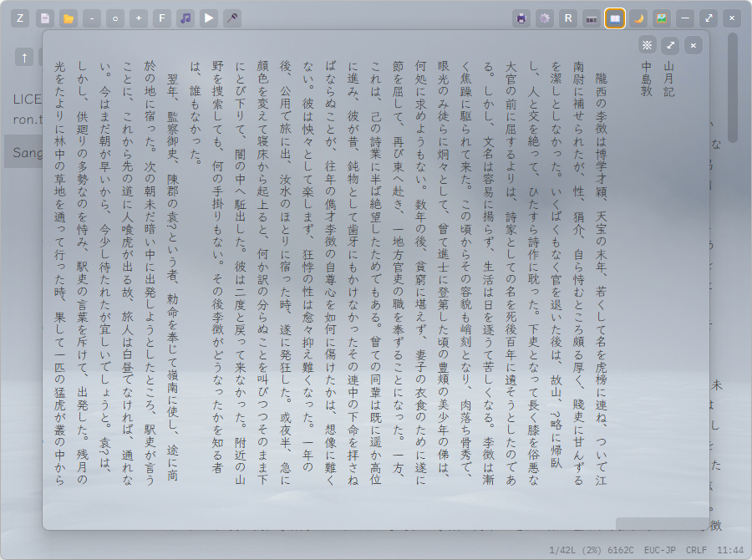Image resolution: width=752 pixels, height=560 pixels.
Task: Click the author name 中島敦
Action: click(x=646, y=79)
